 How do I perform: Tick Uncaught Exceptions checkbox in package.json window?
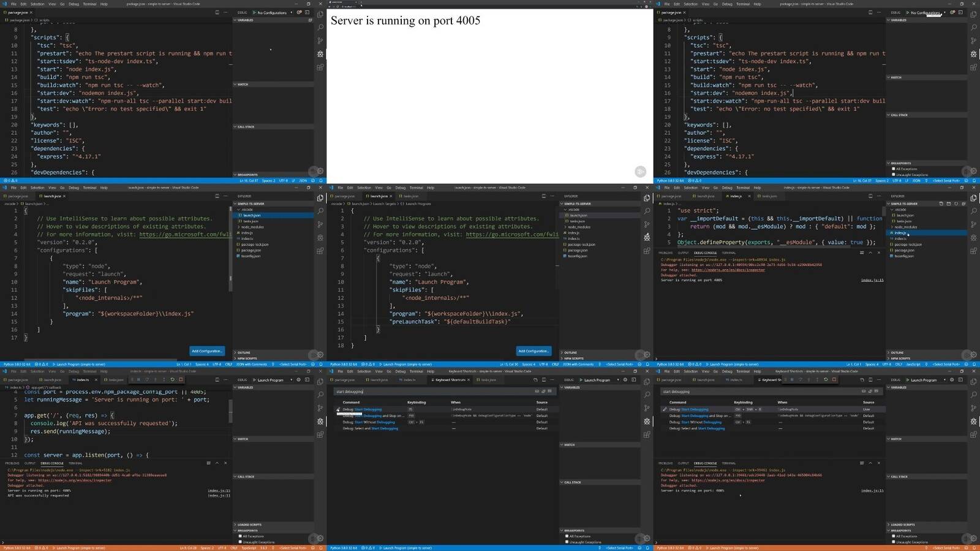pos(894,175)
